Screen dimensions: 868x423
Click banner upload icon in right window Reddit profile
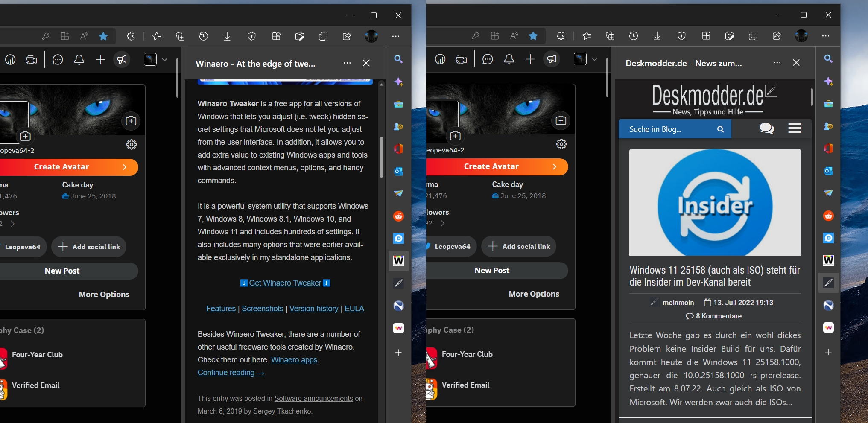click(x=561, y=120)
